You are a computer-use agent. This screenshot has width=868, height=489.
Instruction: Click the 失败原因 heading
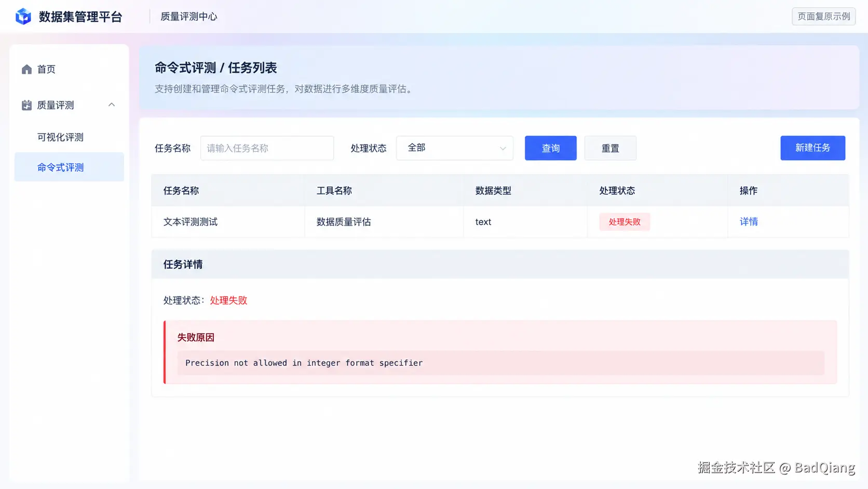click(196, 337)
